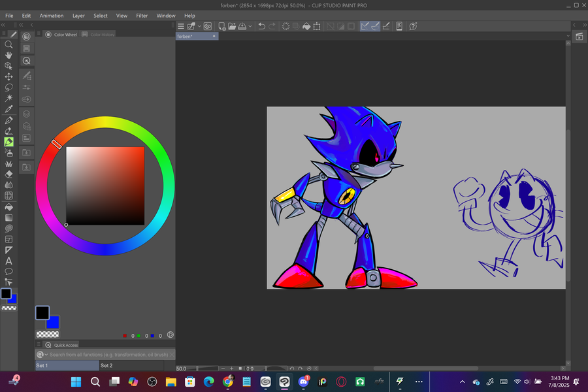
Task: Open the command bar hamburger menu
Action: tap(181, 26)
